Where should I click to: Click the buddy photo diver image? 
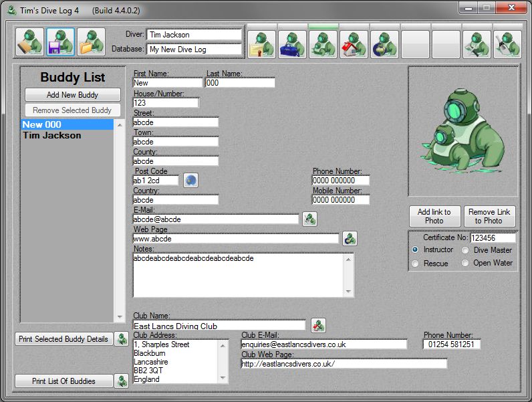click(462, 131)
